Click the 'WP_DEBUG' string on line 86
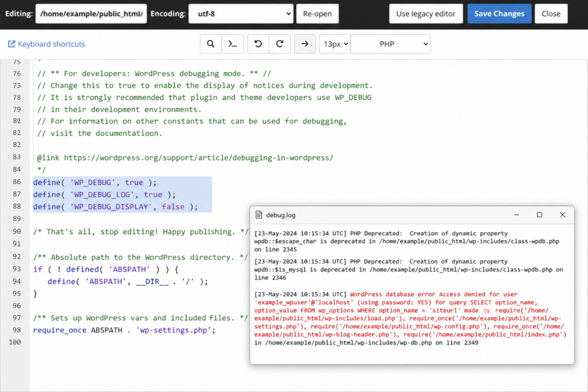Screen dimensions: 588x392 click(x=92, y=183)
